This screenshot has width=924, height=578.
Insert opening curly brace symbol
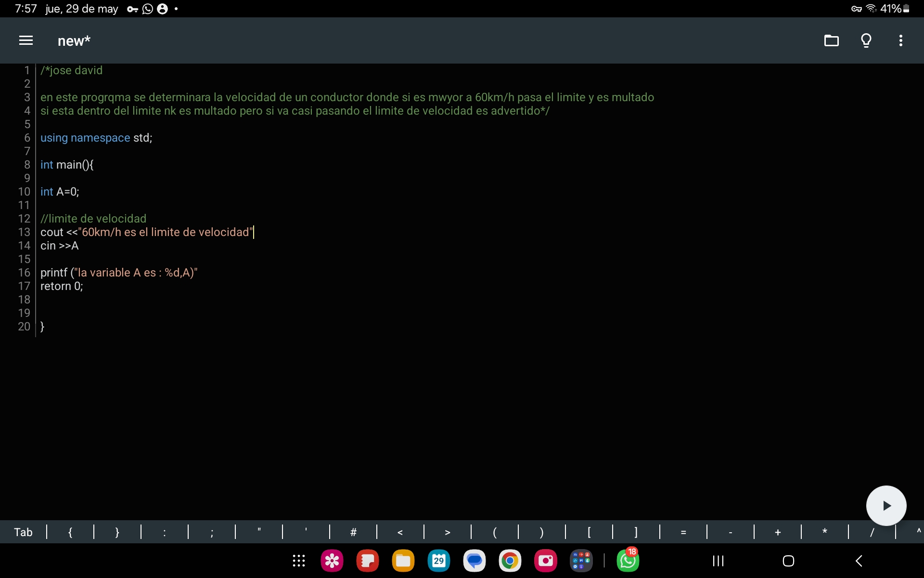70,532
